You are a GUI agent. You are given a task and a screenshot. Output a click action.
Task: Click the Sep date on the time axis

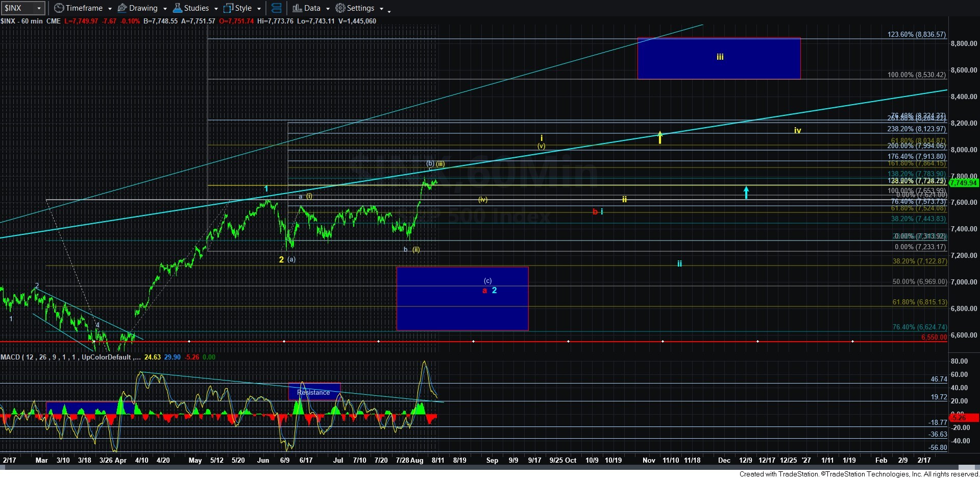coord(492,460)
